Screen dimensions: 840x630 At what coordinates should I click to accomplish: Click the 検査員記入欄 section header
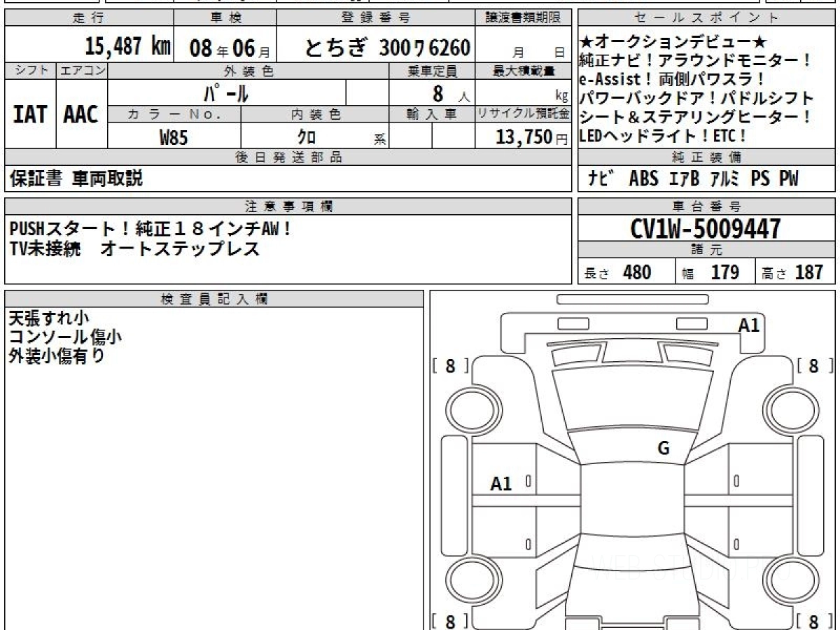tap(213, 299)
